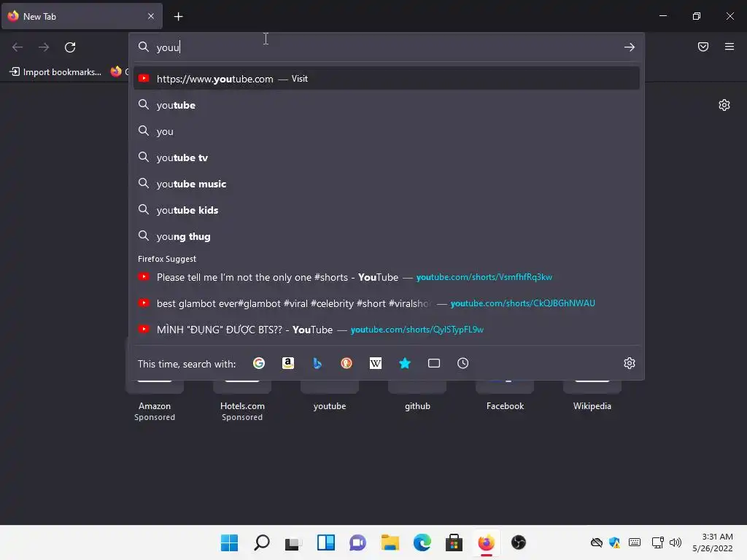Image resolution: width=747 pixels, height=560 pixels.
Task: Select the 'youtube' search suggestion
Action: tap(387, 105)
